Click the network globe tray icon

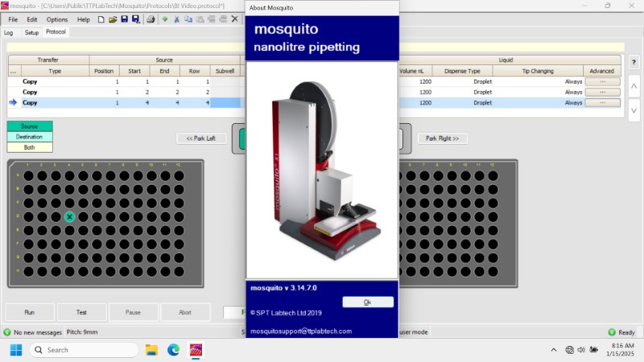point(569,350)
